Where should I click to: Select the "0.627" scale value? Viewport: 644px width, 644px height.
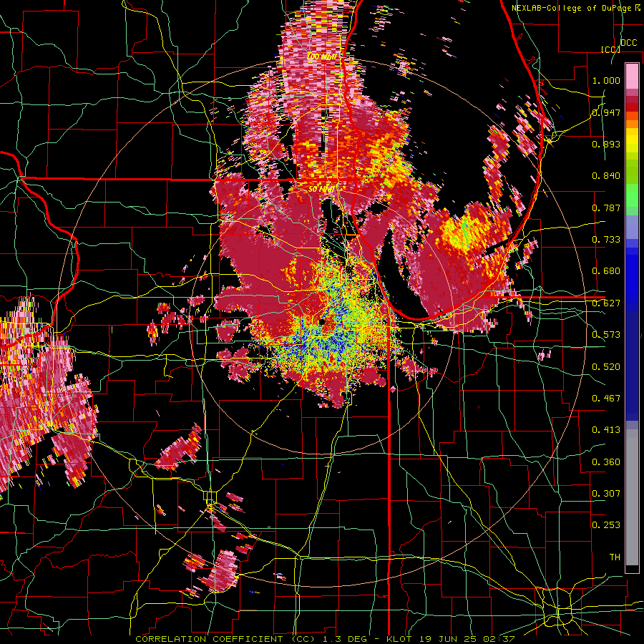[x=606, y=303]
